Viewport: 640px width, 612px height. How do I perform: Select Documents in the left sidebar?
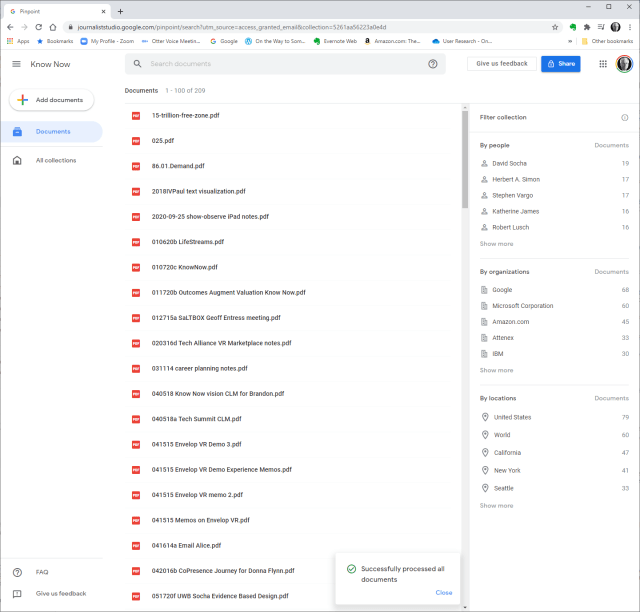(52, 132)
